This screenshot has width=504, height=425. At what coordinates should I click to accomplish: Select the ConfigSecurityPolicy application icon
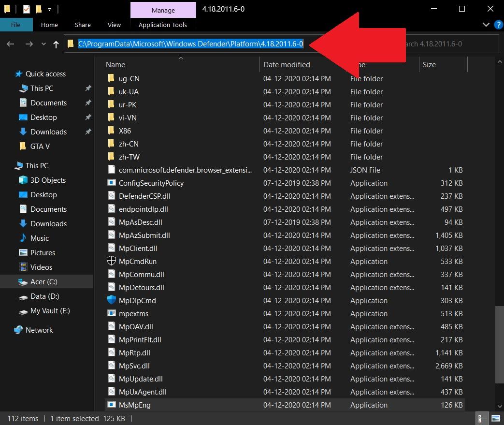111,183
